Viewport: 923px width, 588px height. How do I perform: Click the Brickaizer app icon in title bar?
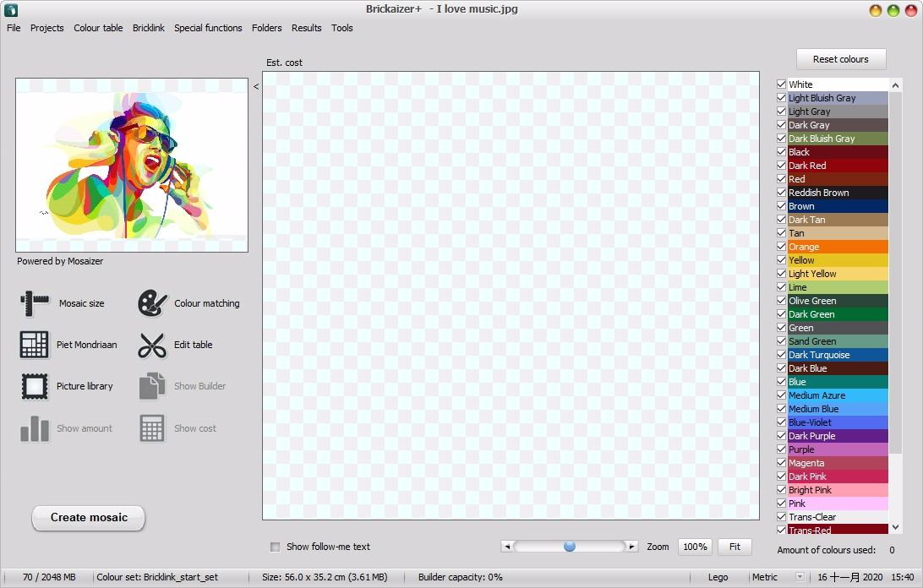click(11, 9)
